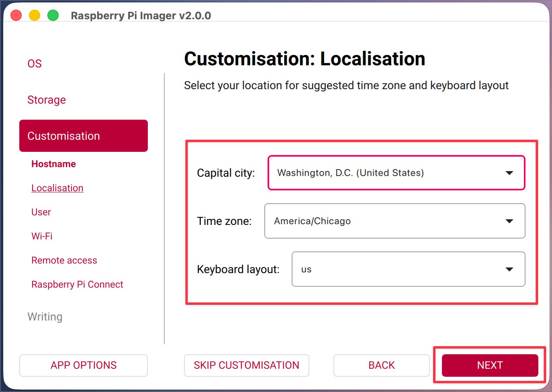Open the Raspberry Pi Connect sub-section
Screen dimensions: 552x392
pos(77,284)
